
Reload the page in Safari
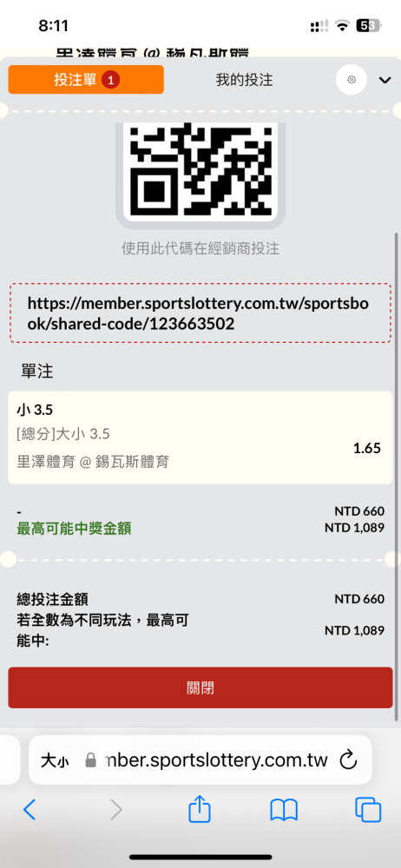[348, 760]
